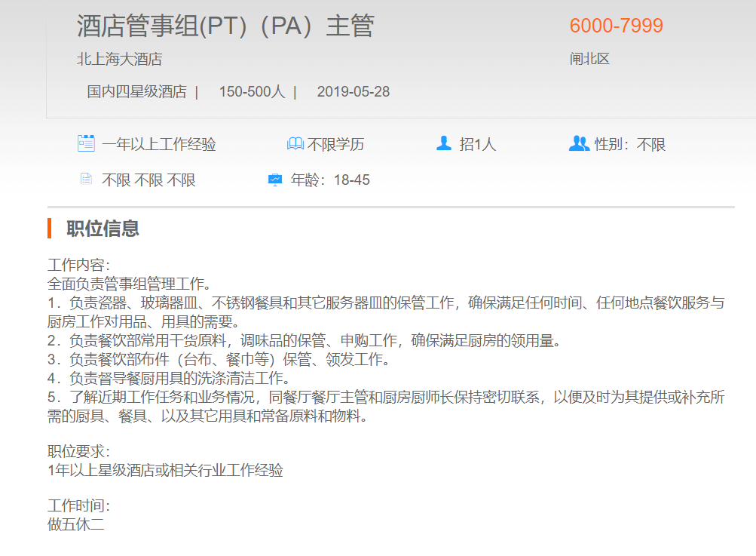Click the open book icon beside 不限学历
The height and width of the screenshot is (556, 756).
[295, 143]
